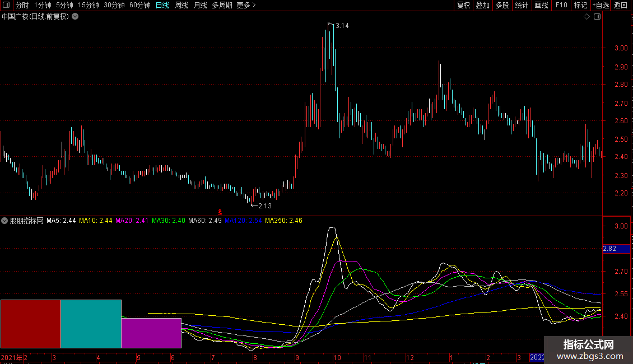Click the purple block in indicator panel
The height and width of the screenshot is (364, 633).
click(x=151, y=333)
